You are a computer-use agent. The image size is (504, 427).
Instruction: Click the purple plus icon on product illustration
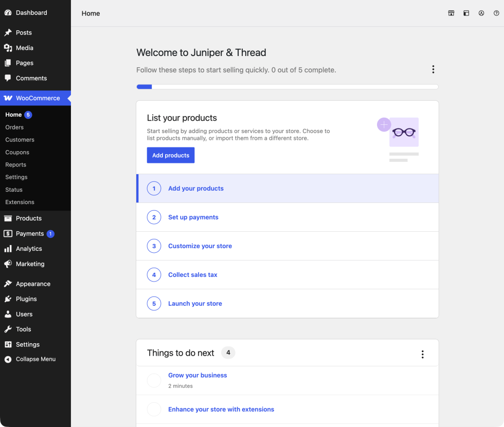pyautogui.click(x=384, y=124)
